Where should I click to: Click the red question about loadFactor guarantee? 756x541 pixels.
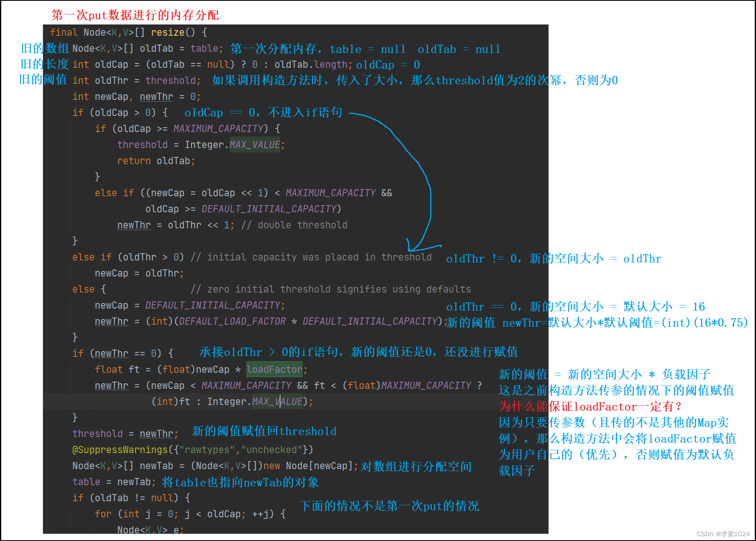point(590,407)
